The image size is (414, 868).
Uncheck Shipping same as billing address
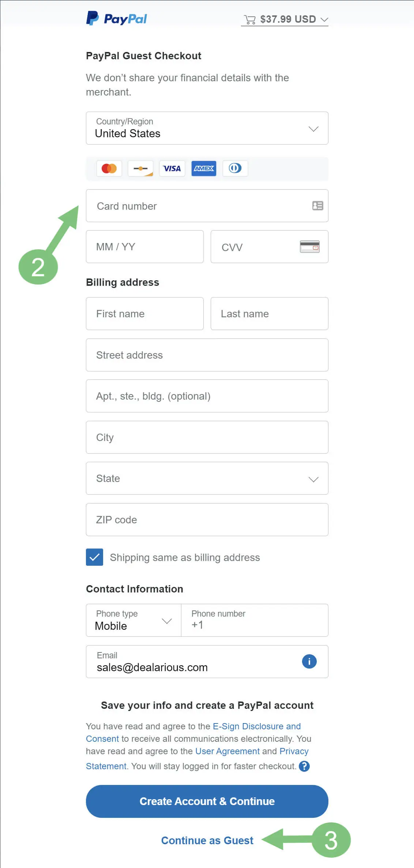click(94, 557)
